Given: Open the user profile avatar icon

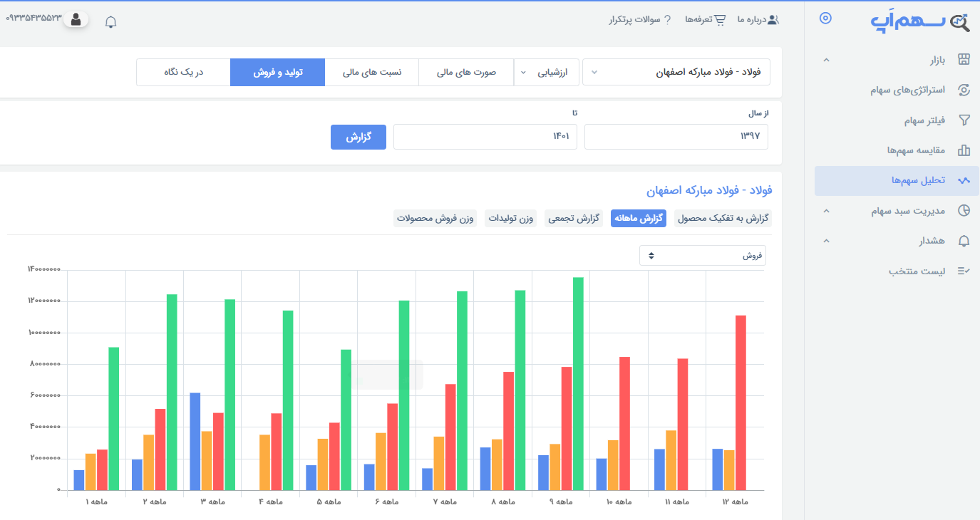Looking at the screenshot, I should (x=76, y=19).
